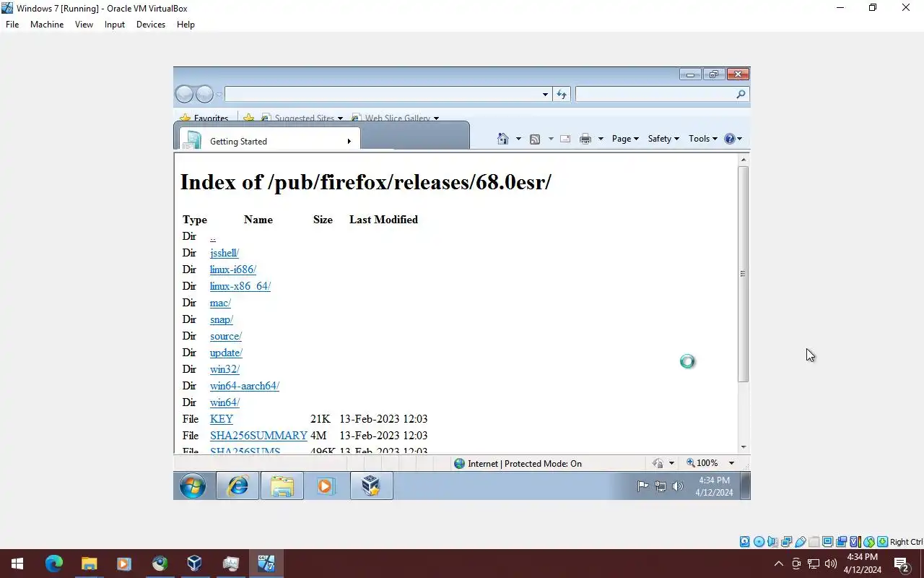Click the IE Home icon in command bar
924x578 pixels.
coord(503,139)
